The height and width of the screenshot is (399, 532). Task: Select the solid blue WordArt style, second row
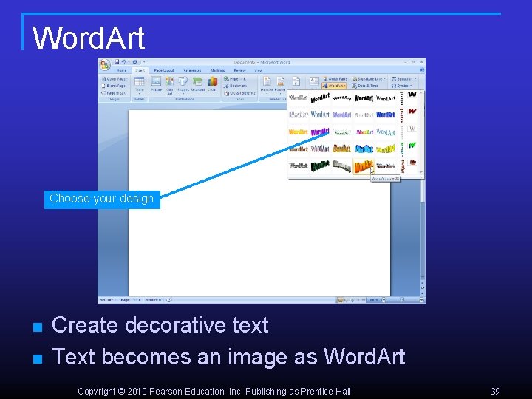point(386,115)
